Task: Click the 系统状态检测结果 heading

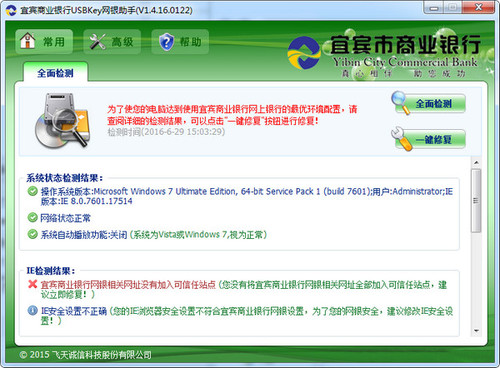Action: (65, 178)
